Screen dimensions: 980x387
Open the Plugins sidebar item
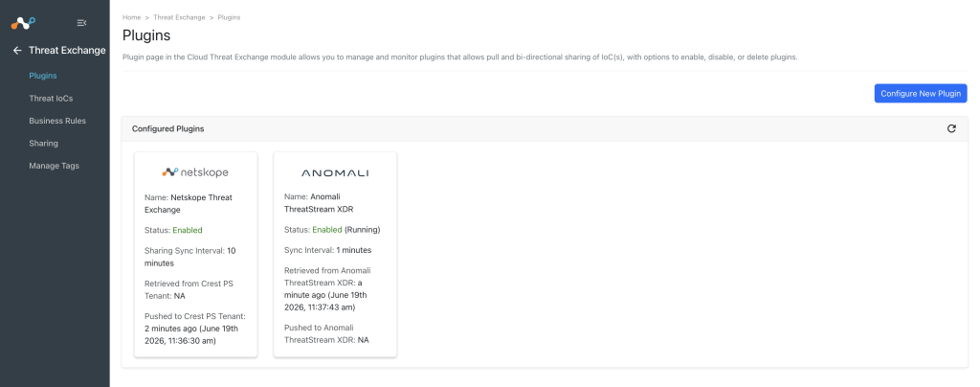(43, 76)
